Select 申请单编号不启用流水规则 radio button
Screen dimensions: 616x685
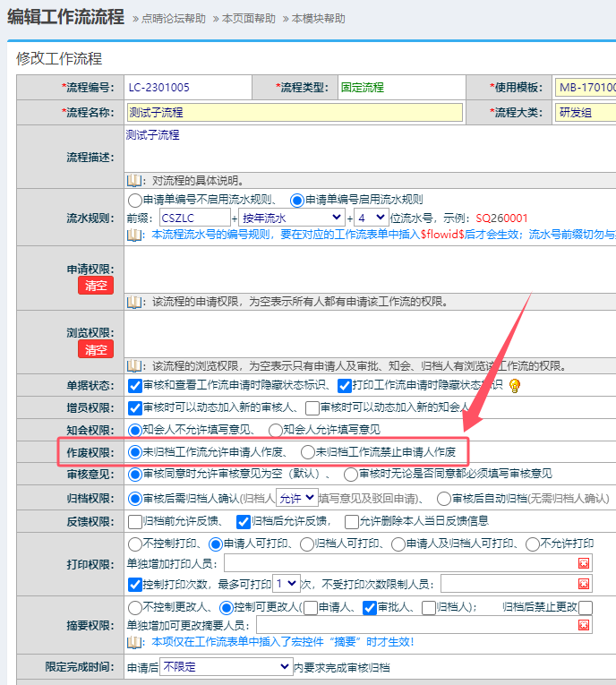[135, 200]
